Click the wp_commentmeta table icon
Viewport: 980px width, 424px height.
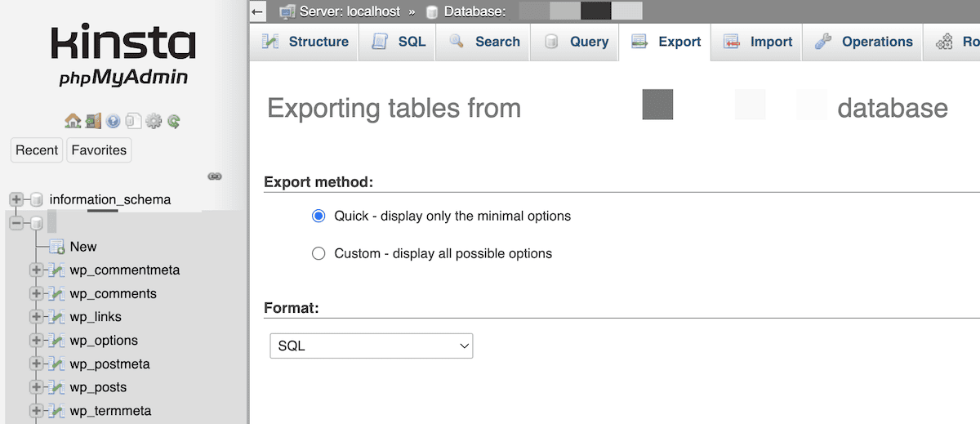tap(57, 270)
